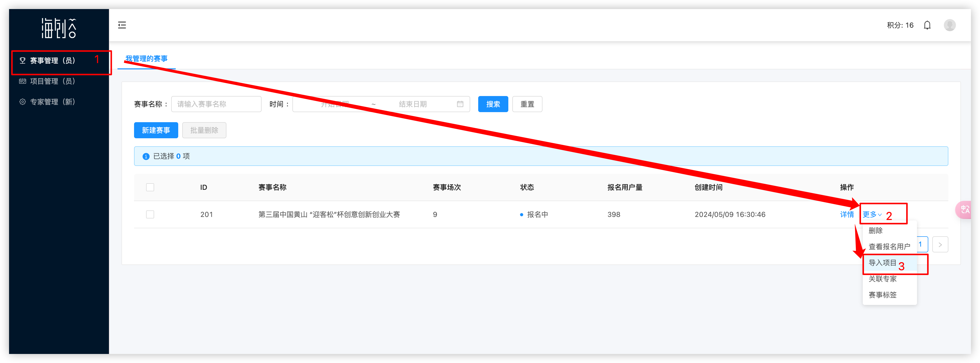Click the trophy icon for 赛事管理

[x=22, y=61]
